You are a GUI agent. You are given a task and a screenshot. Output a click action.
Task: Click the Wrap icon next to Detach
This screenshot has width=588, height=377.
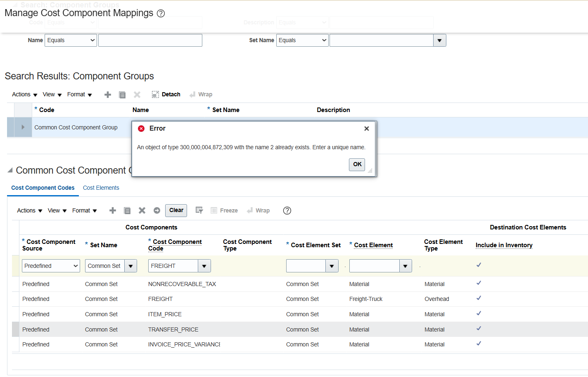point(201,94)
